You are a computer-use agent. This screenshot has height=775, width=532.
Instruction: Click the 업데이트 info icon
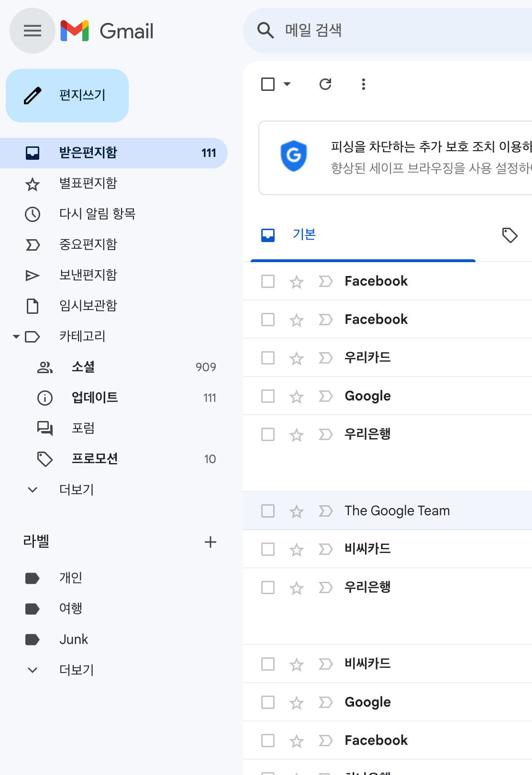[x=45, y=398]
